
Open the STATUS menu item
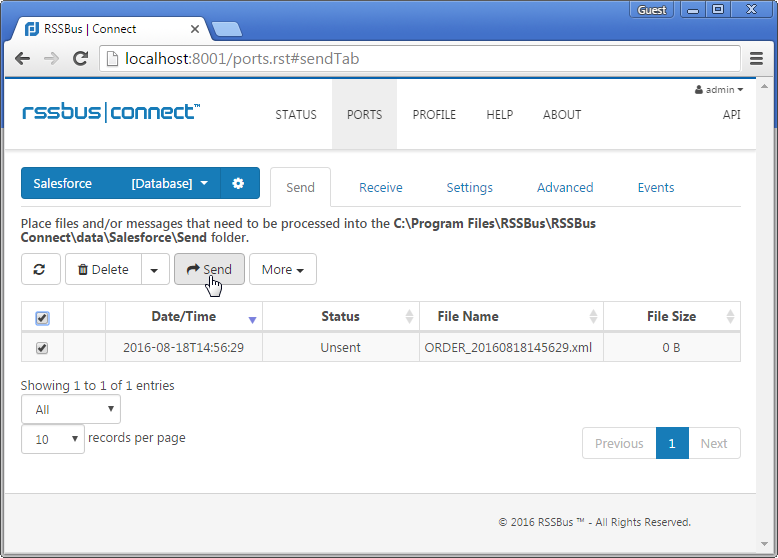coord(296,115)
